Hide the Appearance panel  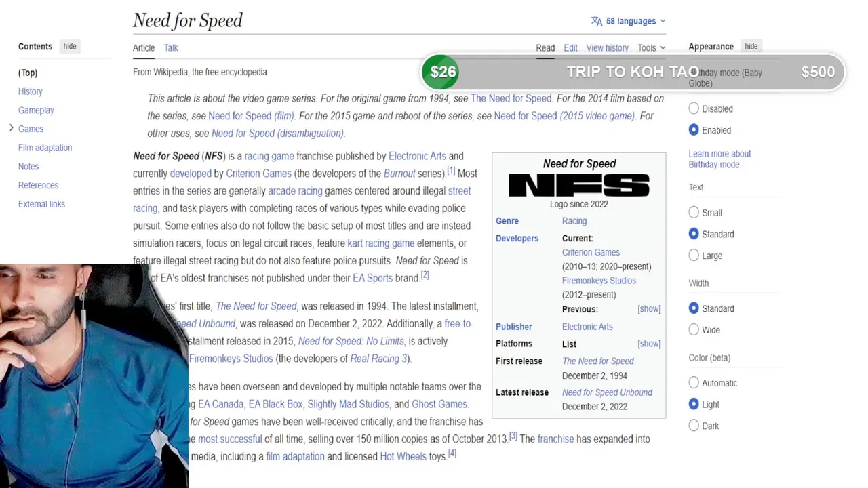point(751,46)
